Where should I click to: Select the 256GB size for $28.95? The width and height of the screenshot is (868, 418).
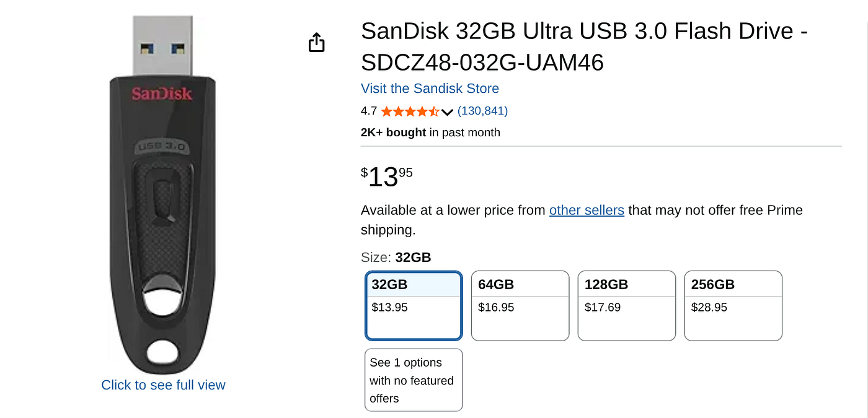tap(733, 306)
